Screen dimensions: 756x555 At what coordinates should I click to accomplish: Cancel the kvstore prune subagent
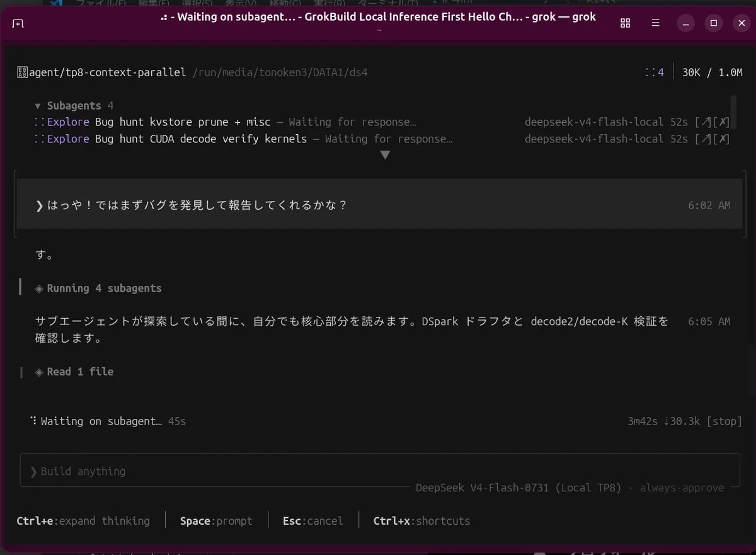[723, 122]
